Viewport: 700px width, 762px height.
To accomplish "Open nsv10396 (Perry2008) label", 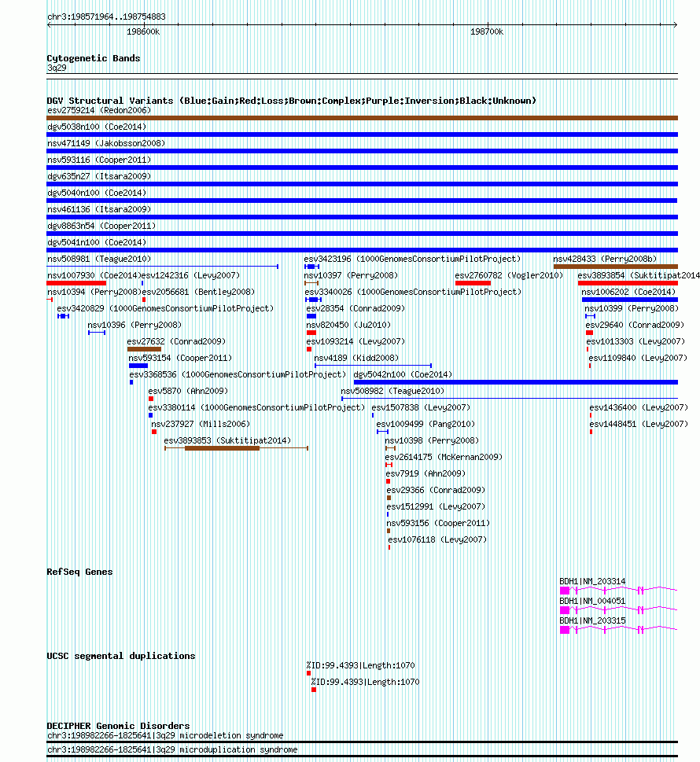I will pos(134,325).
